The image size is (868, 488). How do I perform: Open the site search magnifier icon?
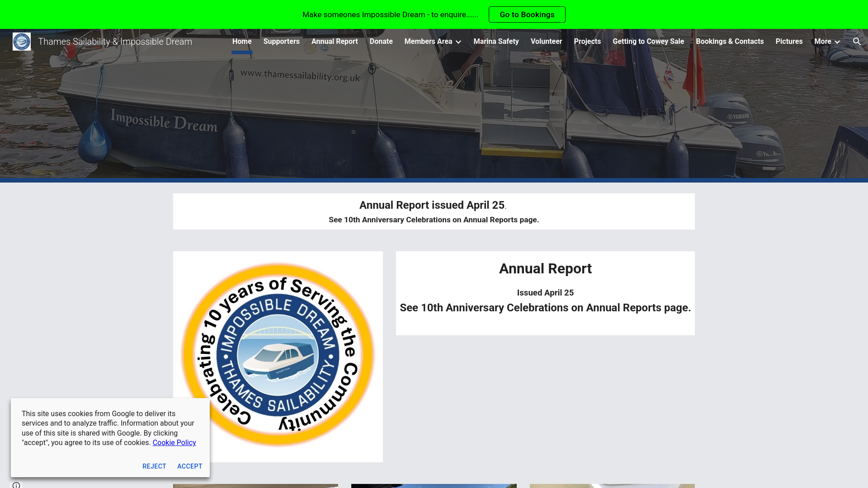pyautogui.click(x=857, y=42)
